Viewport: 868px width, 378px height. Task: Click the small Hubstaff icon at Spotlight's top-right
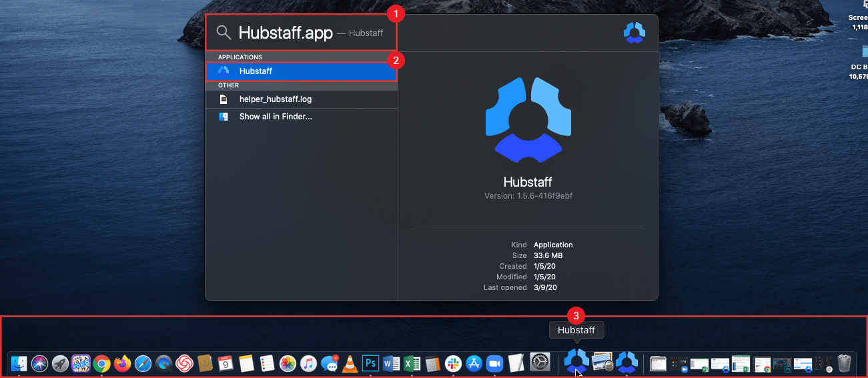634,33
